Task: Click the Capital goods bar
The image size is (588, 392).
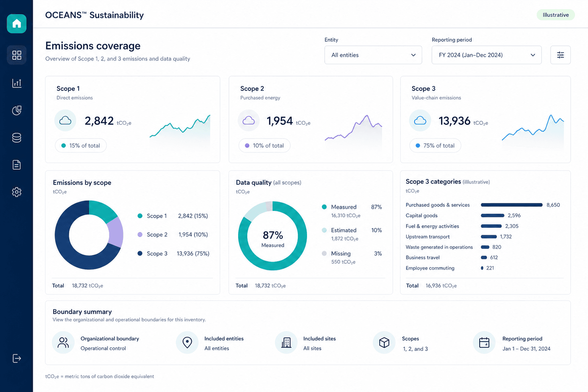Action: (492, 216)
